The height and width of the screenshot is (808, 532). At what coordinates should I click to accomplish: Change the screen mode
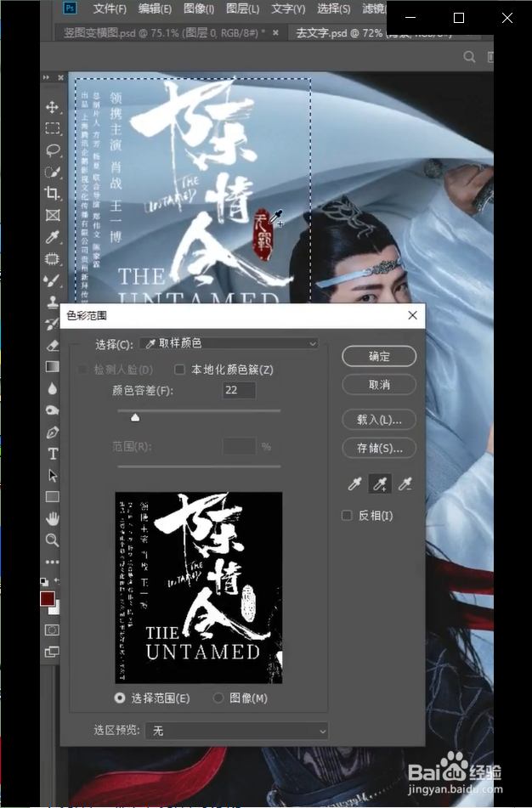pos(52,652)
